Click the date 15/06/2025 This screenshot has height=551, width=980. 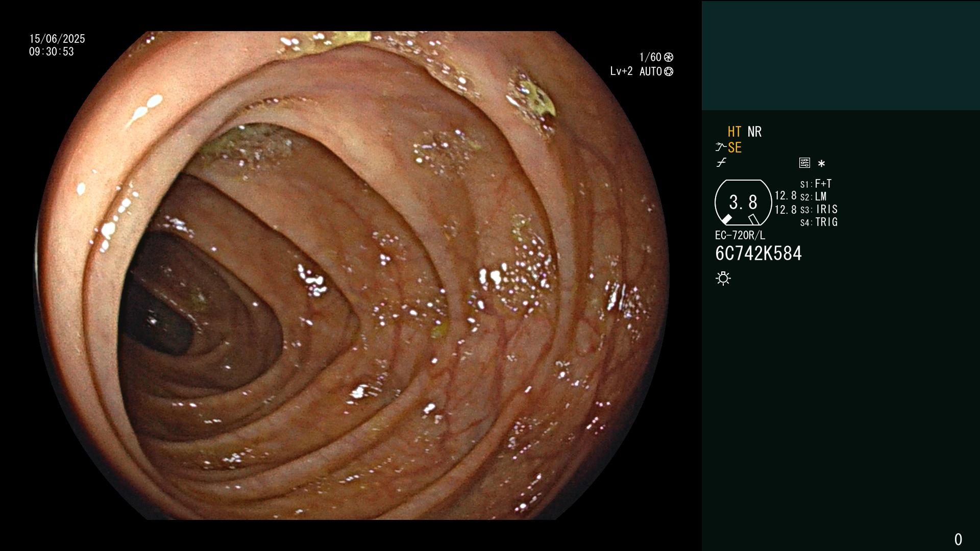57,39
